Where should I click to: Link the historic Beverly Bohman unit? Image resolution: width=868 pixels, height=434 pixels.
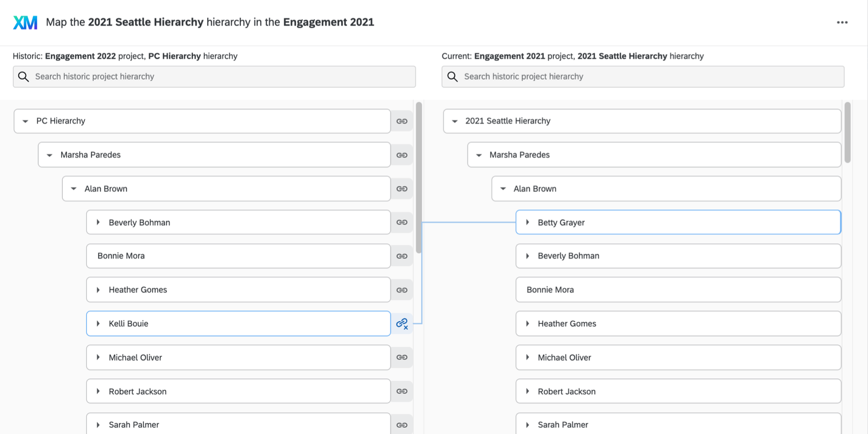402,223
